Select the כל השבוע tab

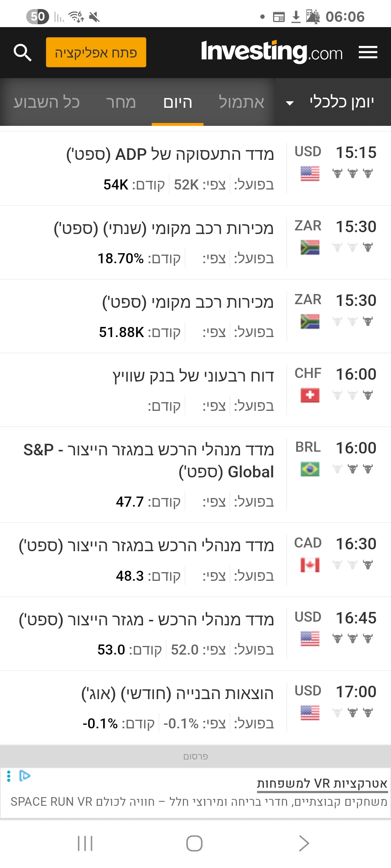(x=47, y=102)
